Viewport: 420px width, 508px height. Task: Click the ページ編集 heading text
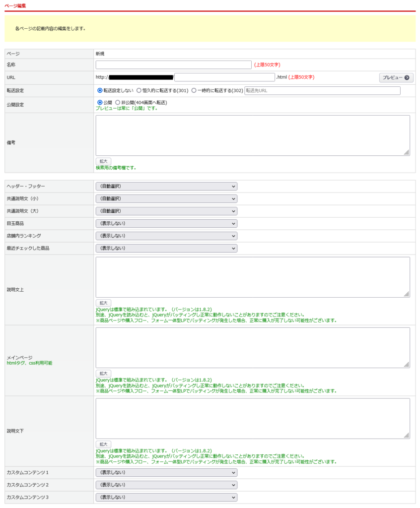(x=15, y=5)
